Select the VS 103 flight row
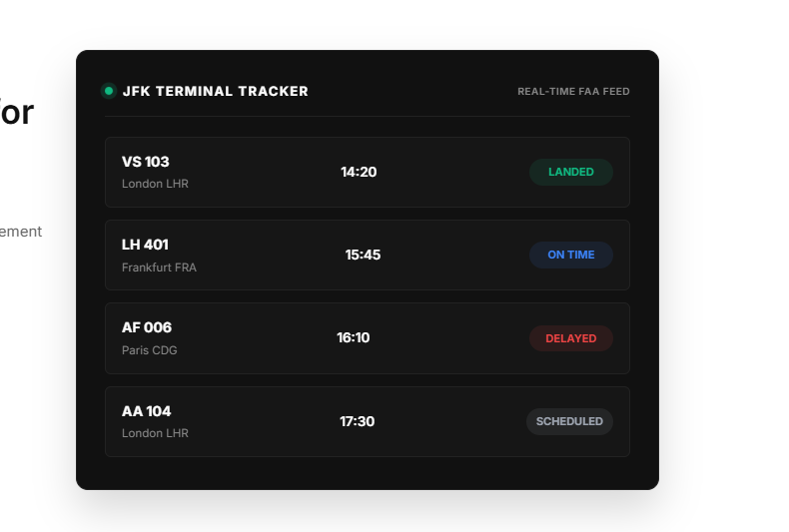 368,172
